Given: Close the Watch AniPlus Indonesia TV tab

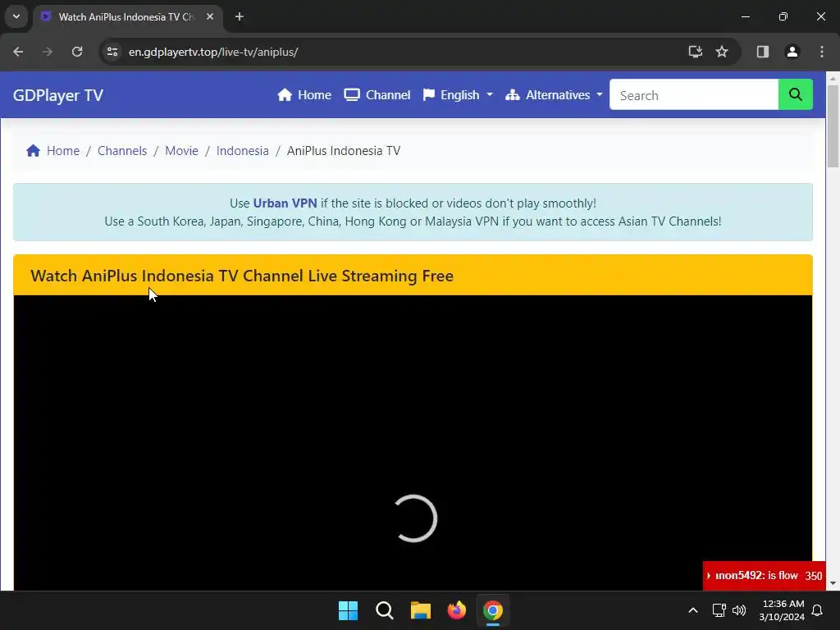Looking at the screenshot, I should [210, 16].
